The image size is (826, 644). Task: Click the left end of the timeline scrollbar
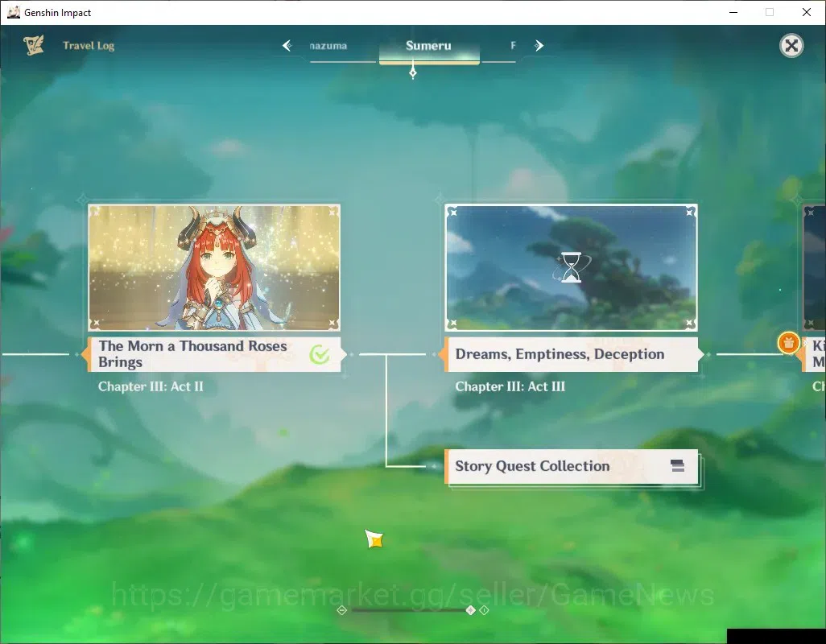pos(341,609)
